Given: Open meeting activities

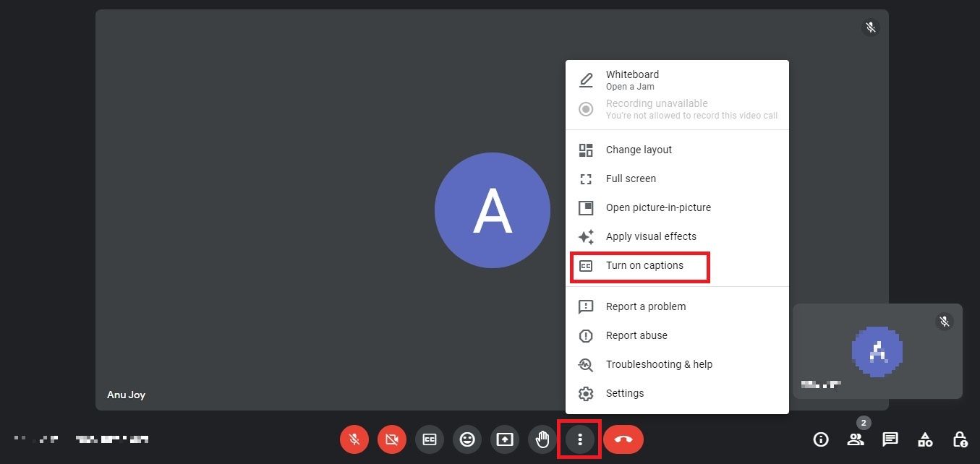Looking at the screenshot, I should (924, 439).
